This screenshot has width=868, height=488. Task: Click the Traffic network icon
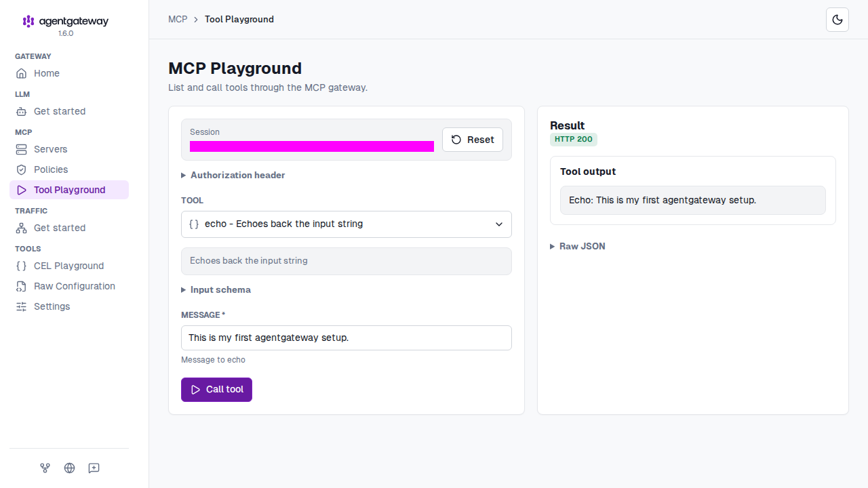click(x=22, y=228)
